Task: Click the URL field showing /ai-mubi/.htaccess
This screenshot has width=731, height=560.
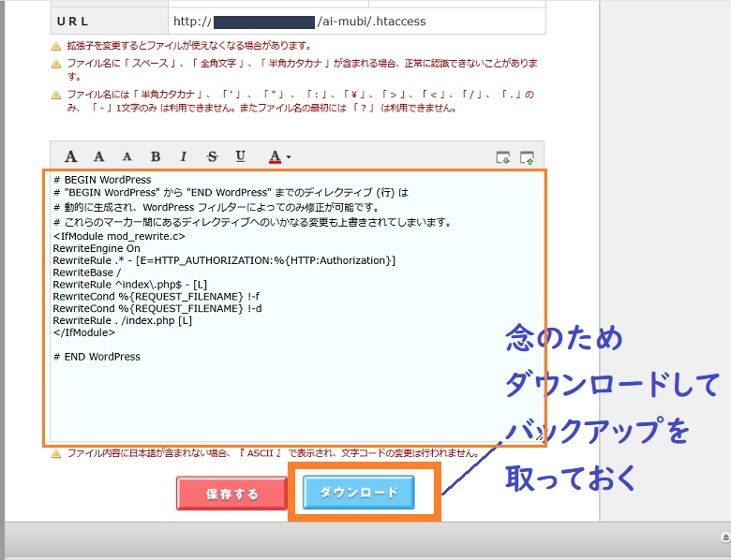Action: [357, 22]
